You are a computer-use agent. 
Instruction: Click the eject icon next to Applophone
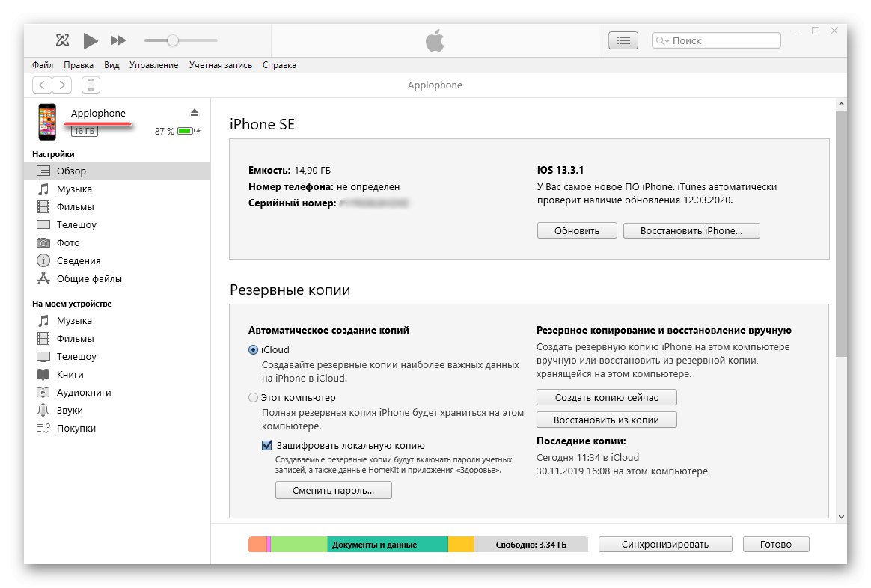(195, 112)
